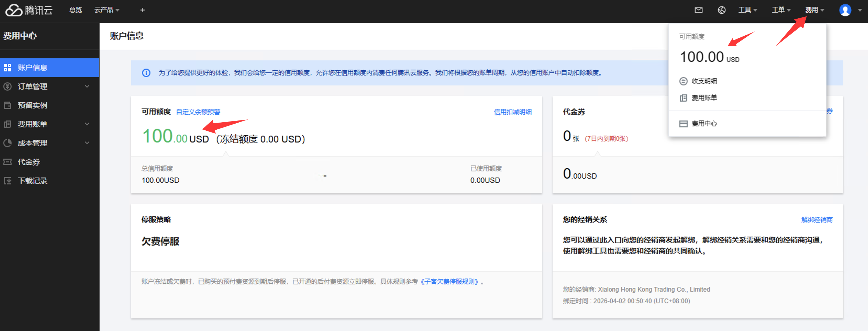Image resolution: width=868 pixels, height=331 pixels.
Task: Expand the 费用账单 sidebar section
Action: (32, 124)
